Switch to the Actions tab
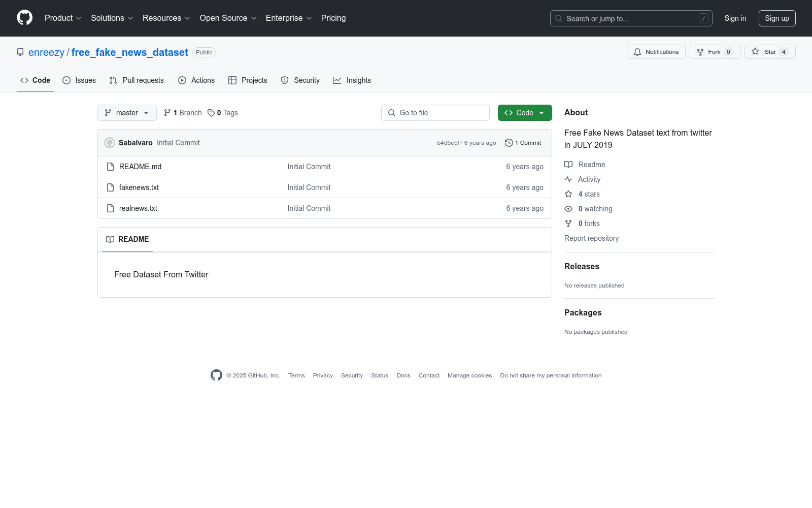The width and height of the screenshot is (812, 508). (196, 80)
